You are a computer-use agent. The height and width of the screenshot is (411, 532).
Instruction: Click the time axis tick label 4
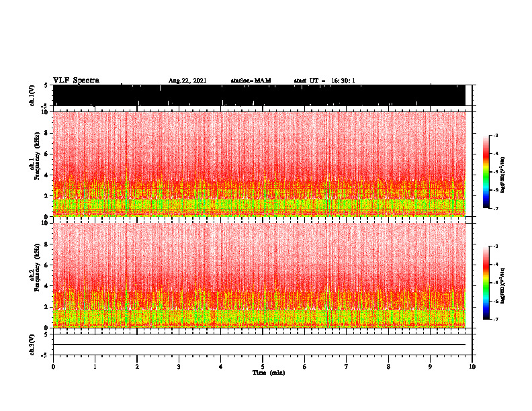pyautogui.click(x=221, y=367)
